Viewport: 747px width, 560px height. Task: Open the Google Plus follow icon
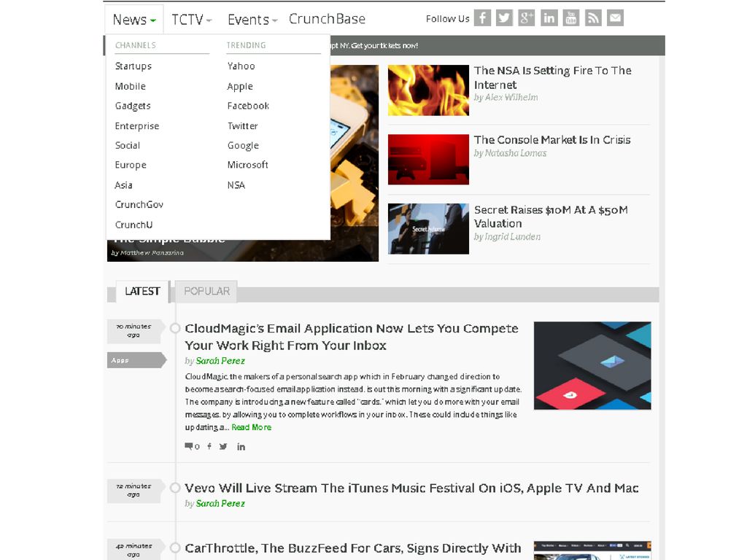[x=527, y=18]
